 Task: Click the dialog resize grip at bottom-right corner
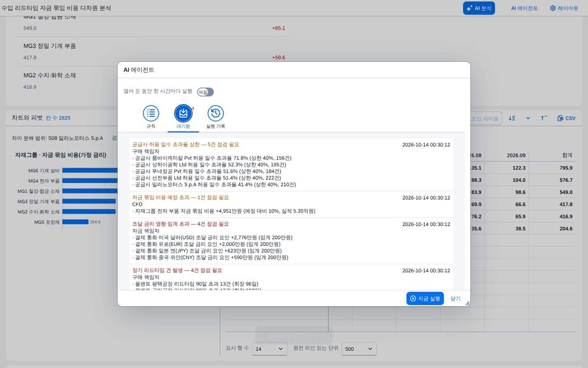coord(467,303)
